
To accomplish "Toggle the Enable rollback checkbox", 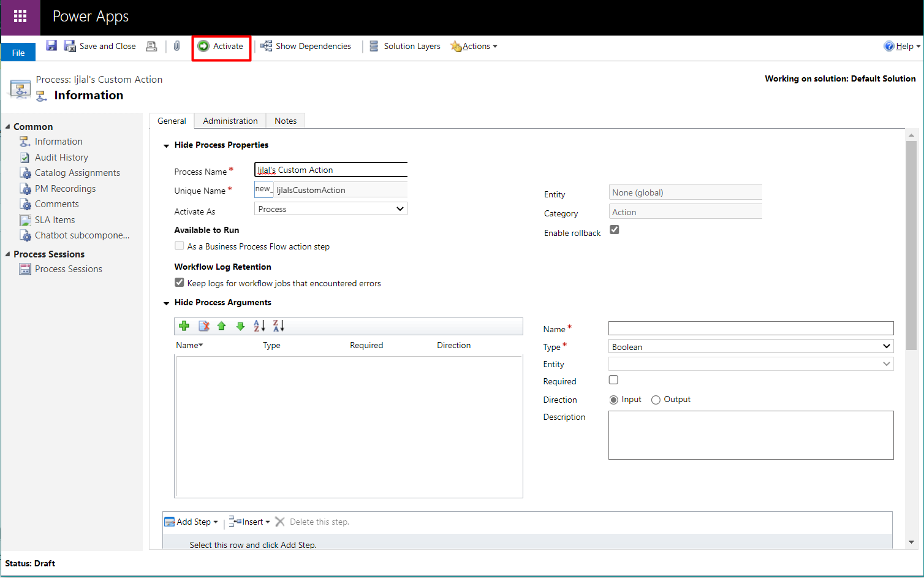I will 615,230.
